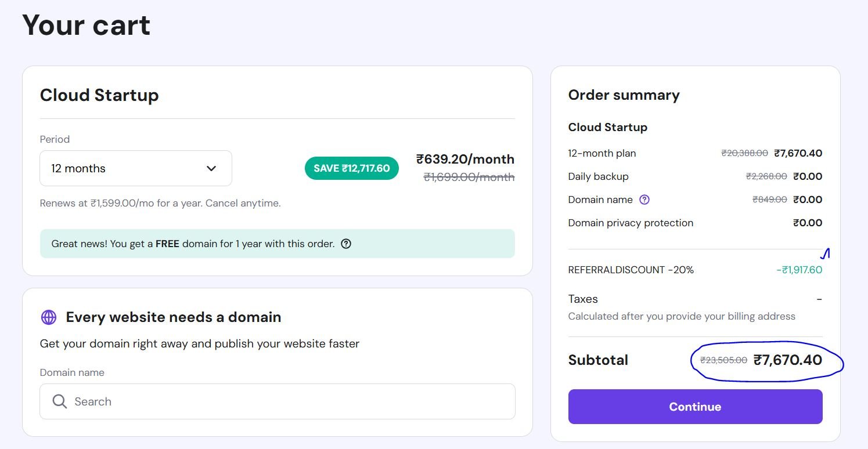Screen dimensions: 868x449
Task: Click the globe icon beside the domain heading
Action: coord(49,317)
